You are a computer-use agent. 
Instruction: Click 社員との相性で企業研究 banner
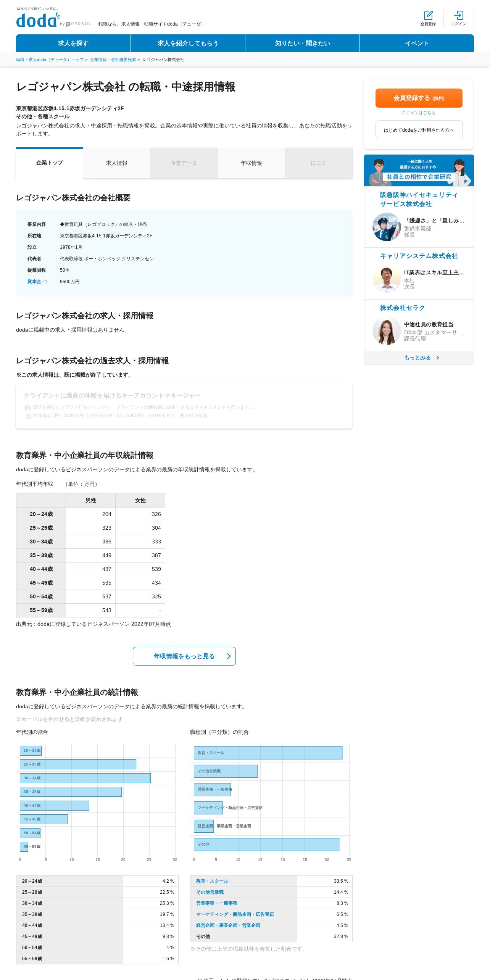click(419, 171)
